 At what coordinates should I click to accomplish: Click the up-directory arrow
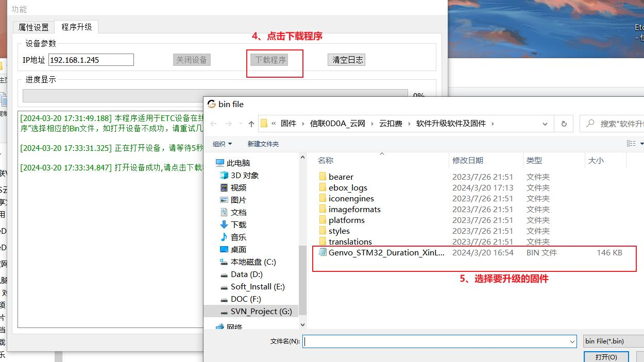pos(251,124)
